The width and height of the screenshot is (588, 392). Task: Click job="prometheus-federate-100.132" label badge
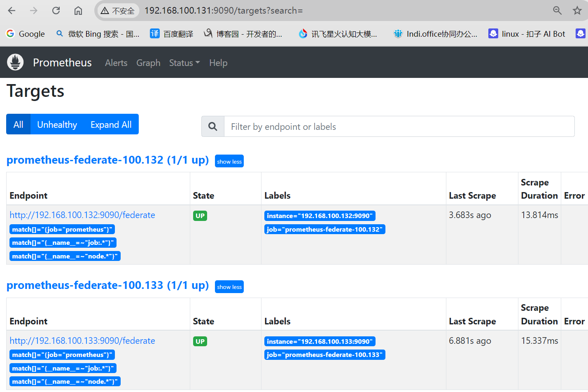tap(325, 229)
